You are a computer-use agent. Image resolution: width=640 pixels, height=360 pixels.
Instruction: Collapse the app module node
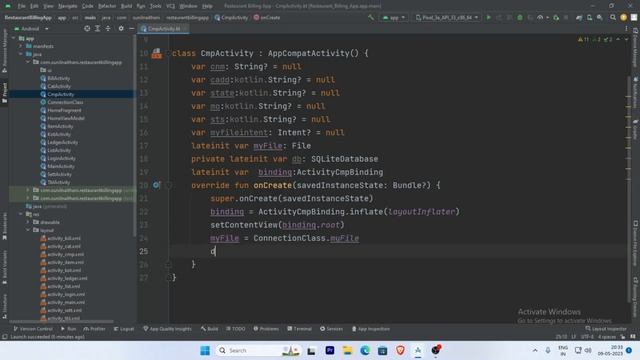point(14,38)
